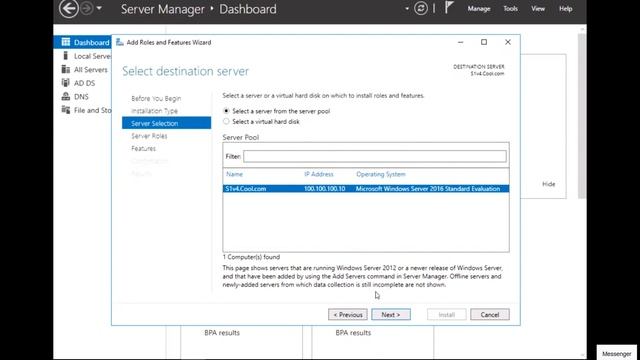This screenshot has width=640, height=360.
Task: Sort by the IP Address column header
Action: tap(319, 174)
